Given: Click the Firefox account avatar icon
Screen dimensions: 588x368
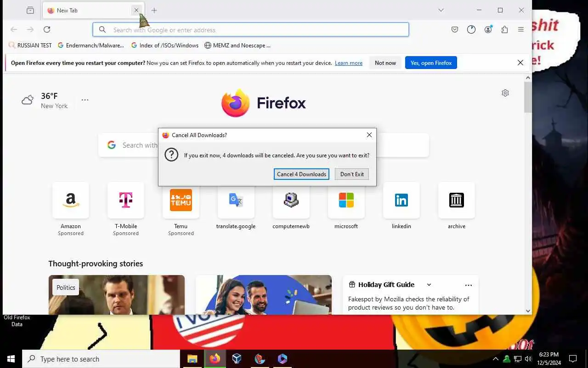Looking at the screenshot, I should tap(488, 29).
